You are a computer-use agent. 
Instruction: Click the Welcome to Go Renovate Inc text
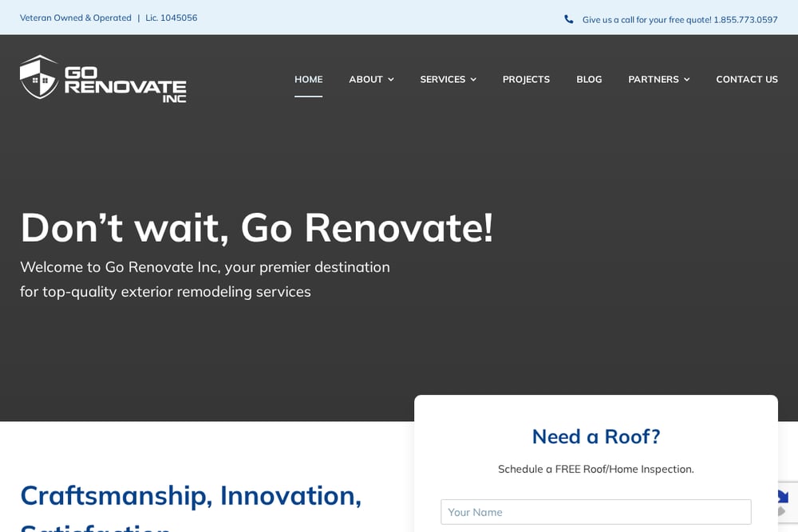tap(204, 279)
